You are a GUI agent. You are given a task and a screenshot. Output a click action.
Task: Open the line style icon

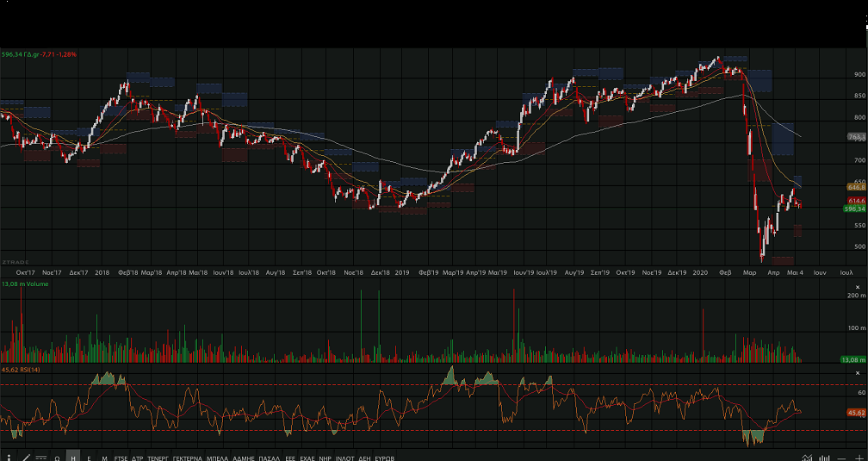point(40,457)
